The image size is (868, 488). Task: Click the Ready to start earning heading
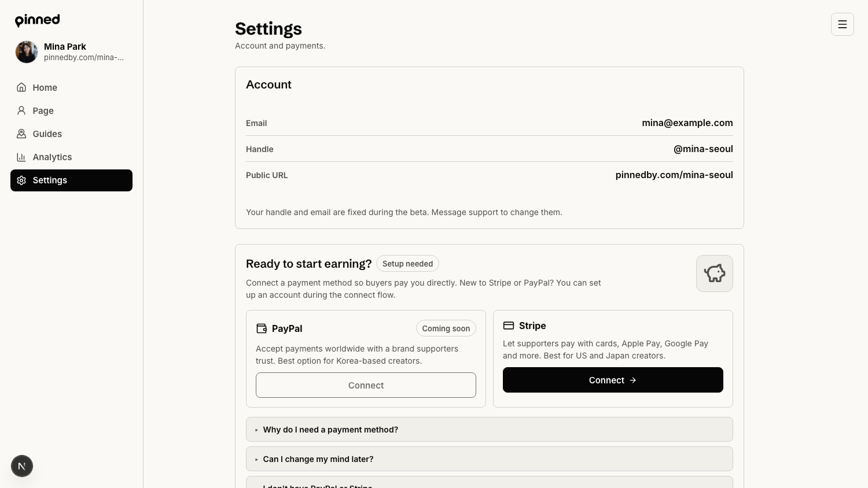(308, 264)
